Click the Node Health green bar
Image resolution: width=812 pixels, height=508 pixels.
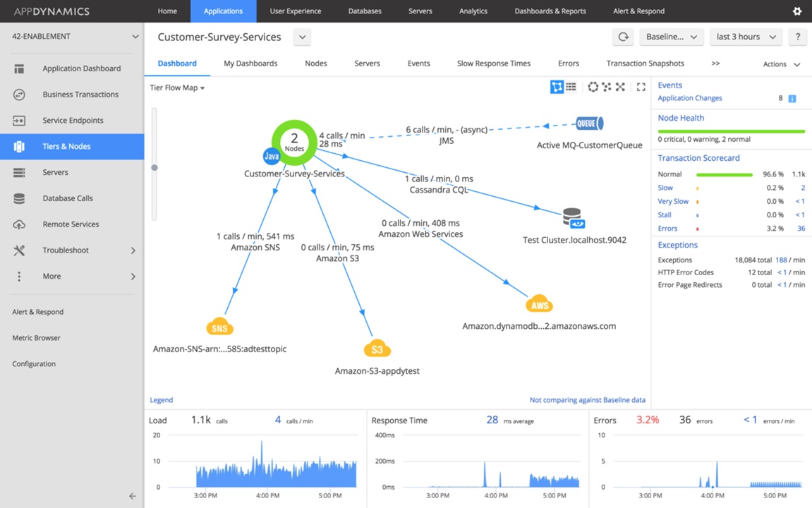tap(731, 131)
